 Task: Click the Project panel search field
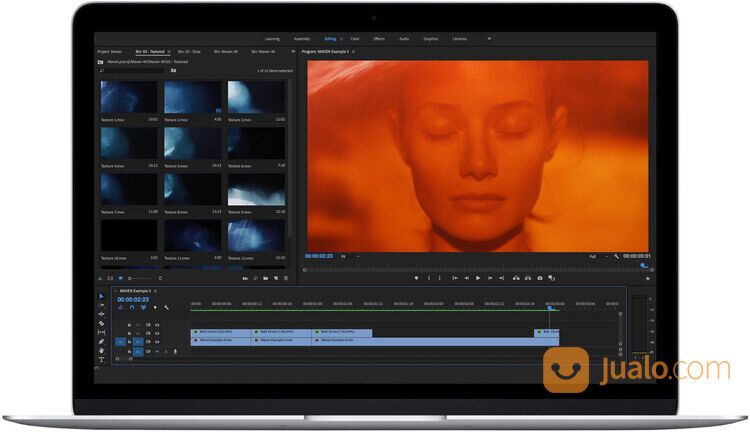[x=132, y=71]
